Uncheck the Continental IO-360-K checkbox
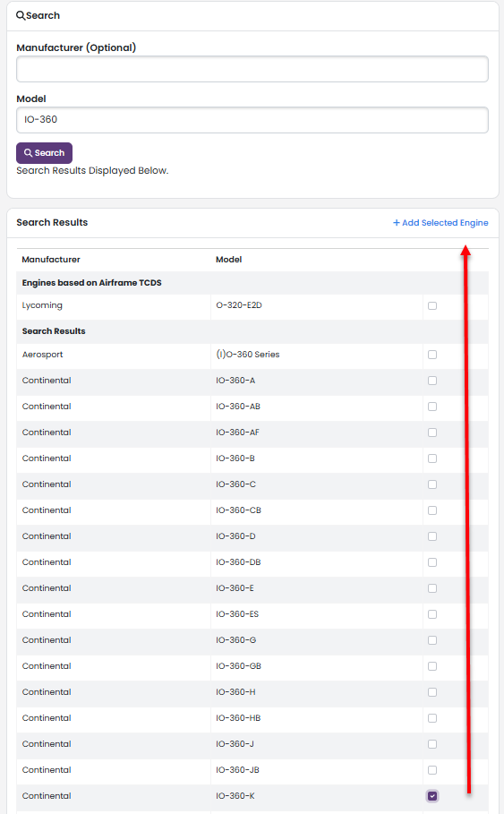 432,796
